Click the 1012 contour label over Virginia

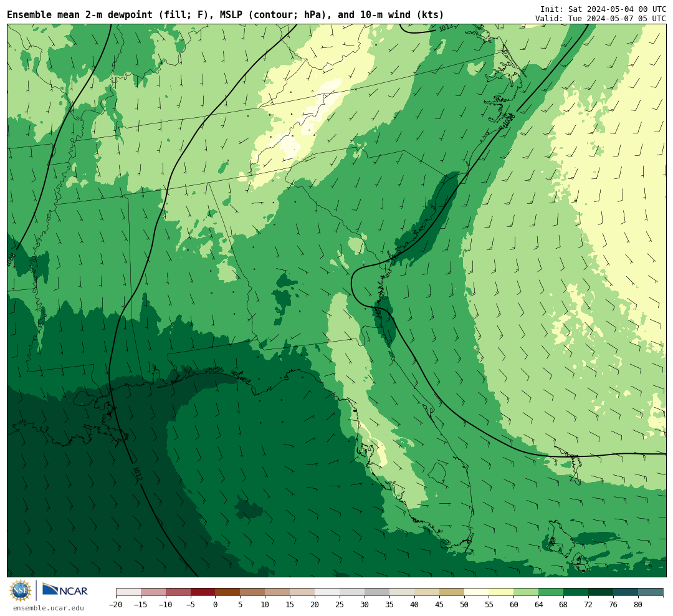click(x=446, y=27)
